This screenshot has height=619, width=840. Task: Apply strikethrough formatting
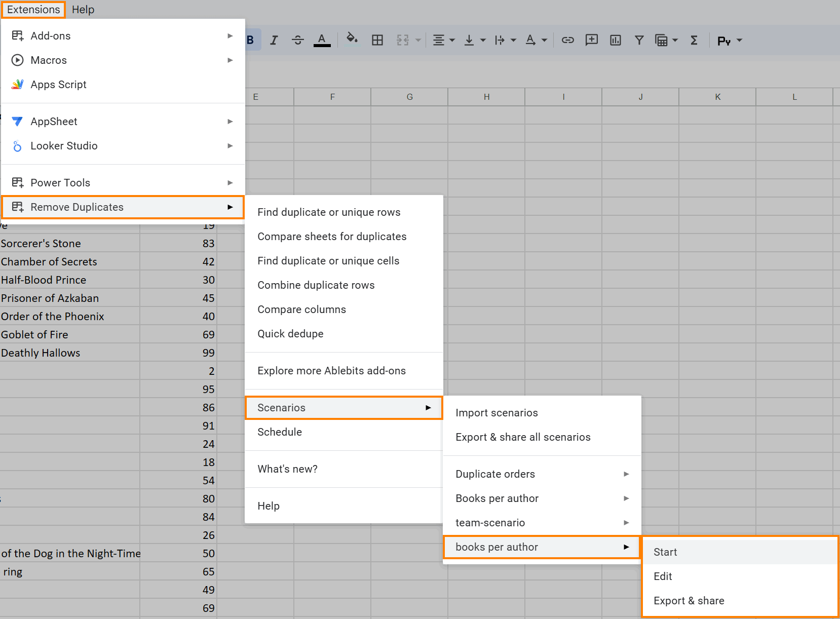298,40
